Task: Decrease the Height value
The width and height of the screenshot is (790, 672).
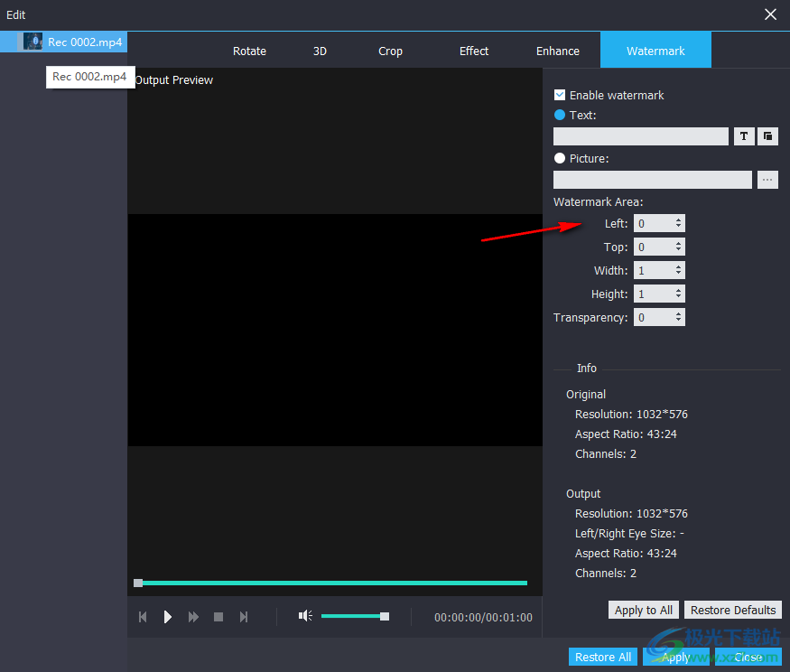Action: click(678, 297)
